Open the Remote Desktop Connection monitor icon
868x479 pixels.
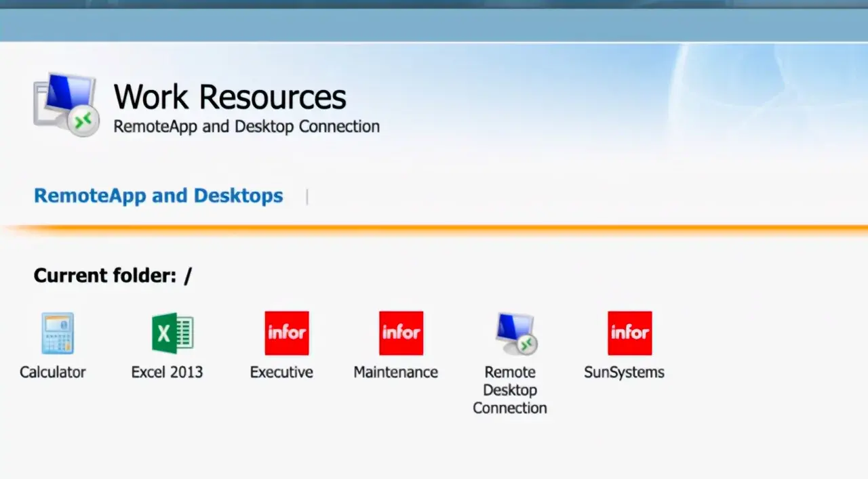point(515,333)
